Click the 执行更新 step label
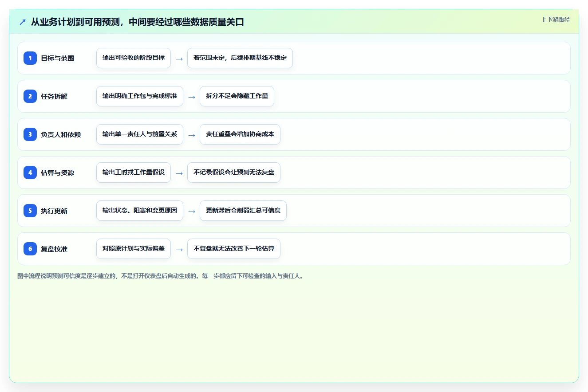The height and width of the screenshot is (392, 588). (54, 211)
